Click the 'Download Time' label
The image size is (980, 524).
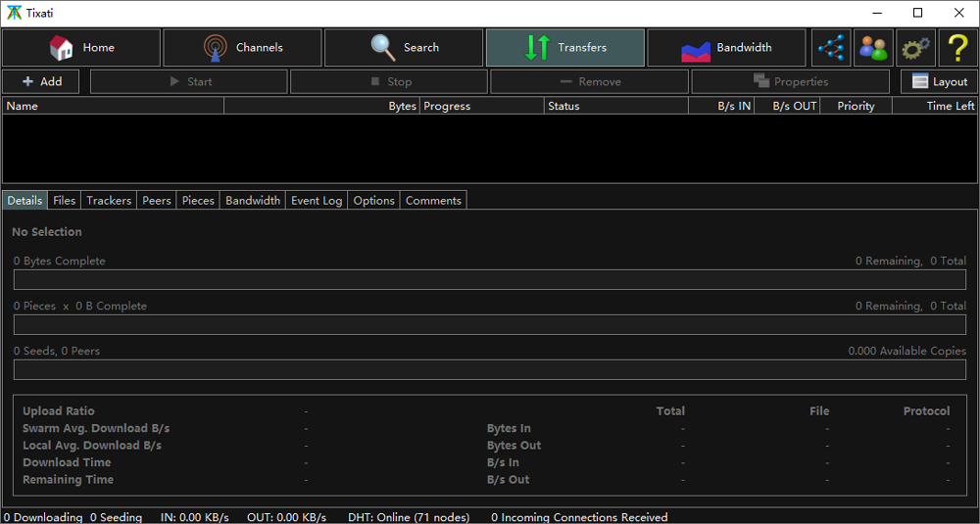[67, 463]
